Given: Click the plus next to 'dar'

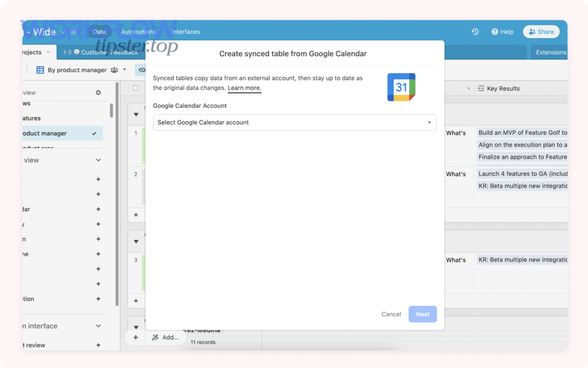Looking at the screenshot, I should pos(98,209).
